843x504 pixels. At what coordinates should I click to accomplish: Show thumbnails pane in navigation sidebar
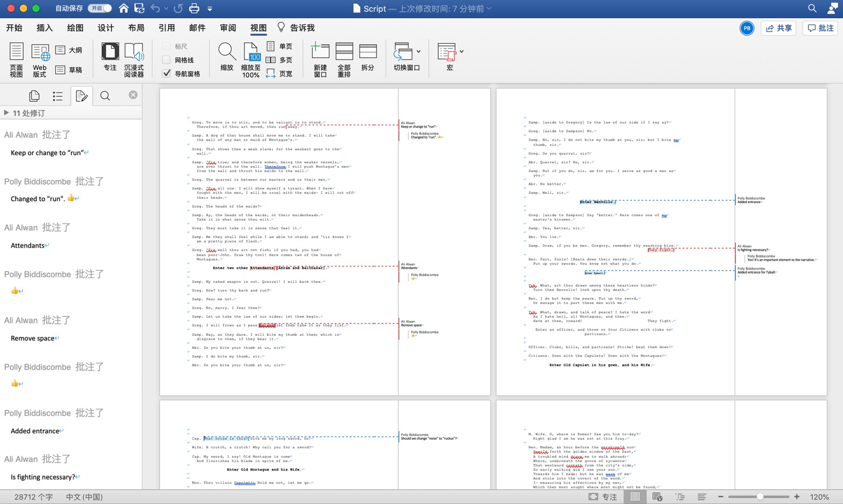coord(34,96)
